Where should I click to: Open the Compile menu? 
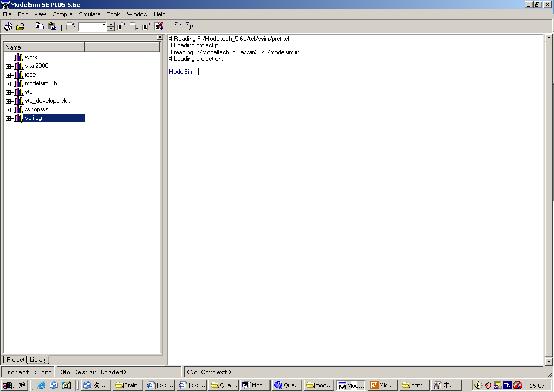pyautogui.click(x=63, y=14)
